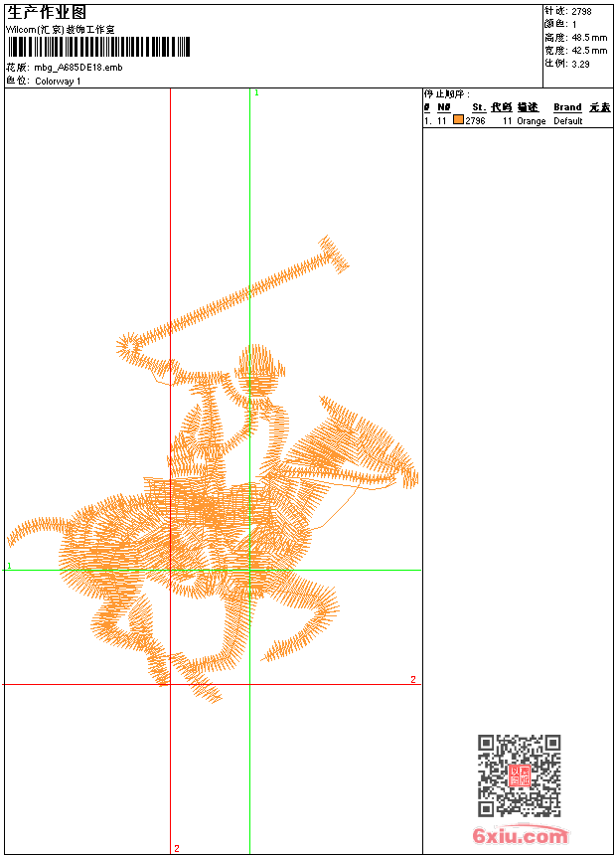Screen dimensions: 616x855
Task: Click red marker 2 on the horizontal line
Action: 413,679
